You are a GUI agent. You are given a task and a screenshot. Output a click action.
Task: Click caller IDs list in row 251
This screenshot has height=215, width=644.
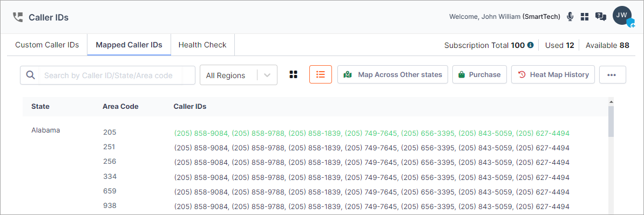[372, 148]
